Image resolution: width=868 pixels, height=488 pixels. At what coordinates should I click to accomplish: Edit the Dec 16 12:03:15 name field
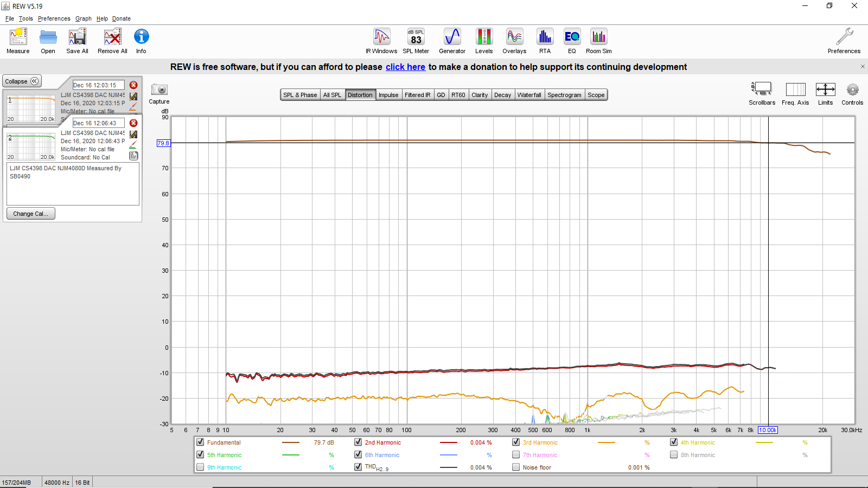(98, 85)
